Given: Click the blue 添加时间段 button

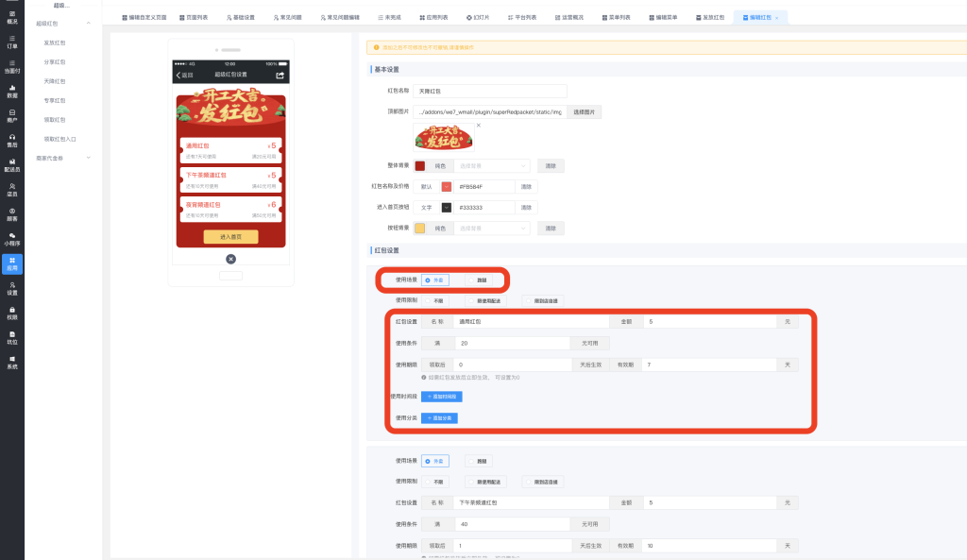Looking at the screenshot, I should [441, 397].
